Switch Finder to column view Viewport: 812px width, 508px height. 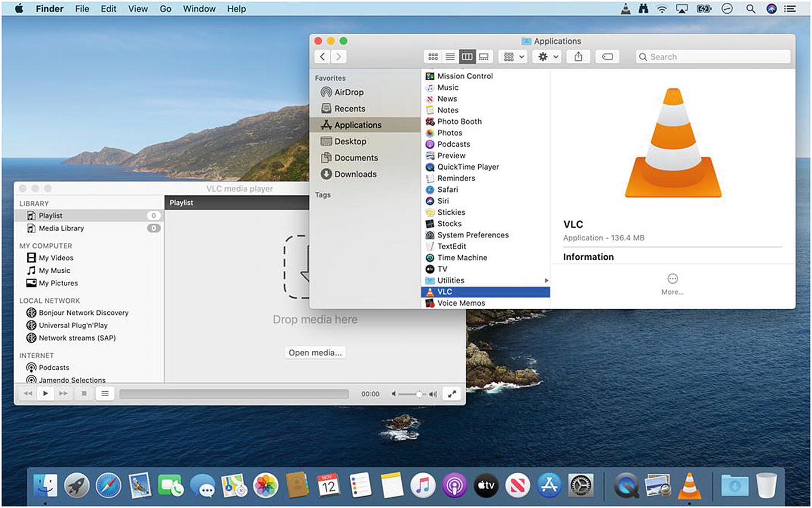click(x=467, y=56)
